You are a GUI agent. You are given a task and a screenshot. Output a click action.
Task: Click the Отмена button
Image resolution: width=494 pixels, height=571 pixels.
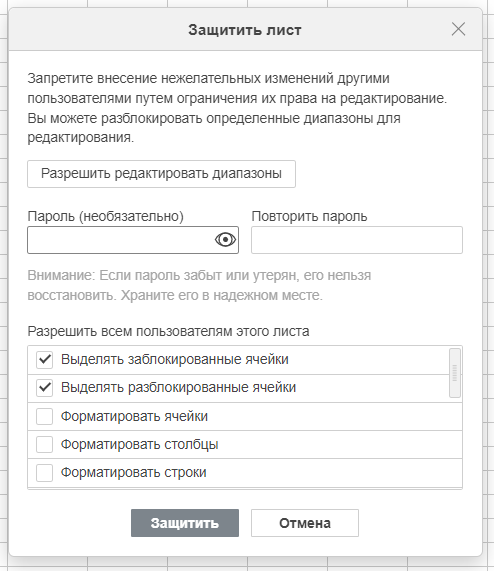(305, 523)
